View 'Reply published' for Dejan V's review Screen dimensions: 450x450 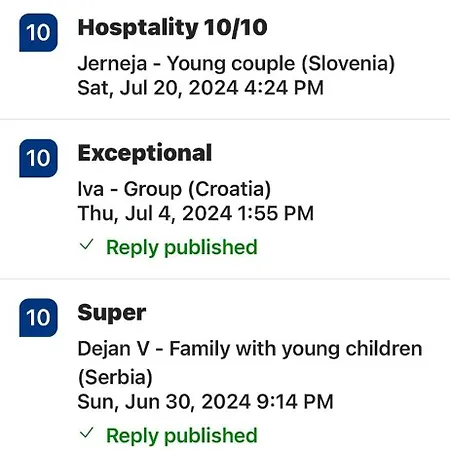[182, 436]
